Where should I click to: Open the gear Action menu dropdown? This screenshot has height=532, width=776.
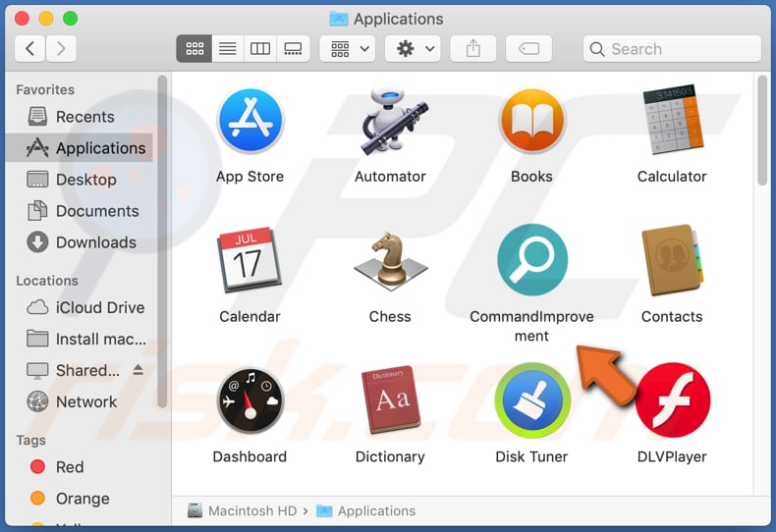[x=413, y=48]
